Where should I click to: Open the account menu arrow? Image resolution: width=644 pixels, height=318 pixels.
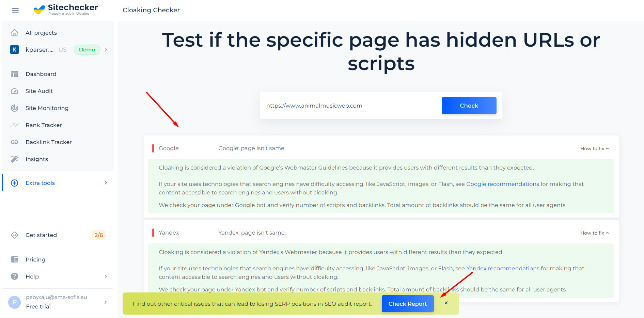(106, 302)
